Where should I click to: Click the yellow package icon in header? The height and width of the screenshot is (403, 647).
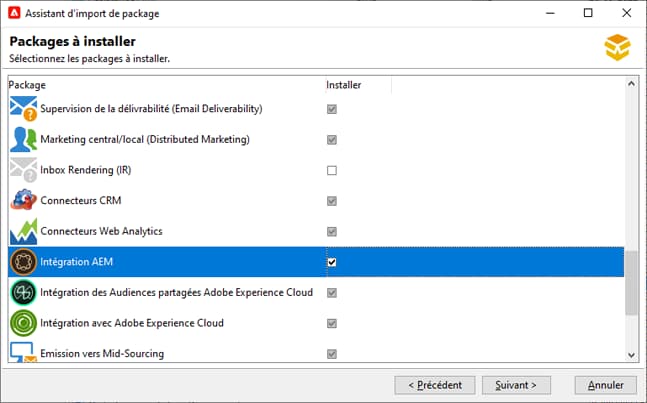pyautogui.click(x=617, y=47)
